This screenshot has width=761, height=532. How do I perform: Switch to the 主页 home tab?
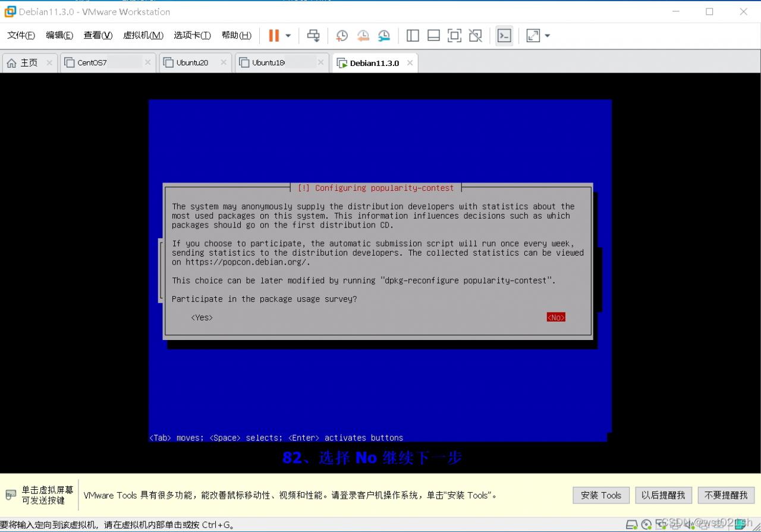29,62
